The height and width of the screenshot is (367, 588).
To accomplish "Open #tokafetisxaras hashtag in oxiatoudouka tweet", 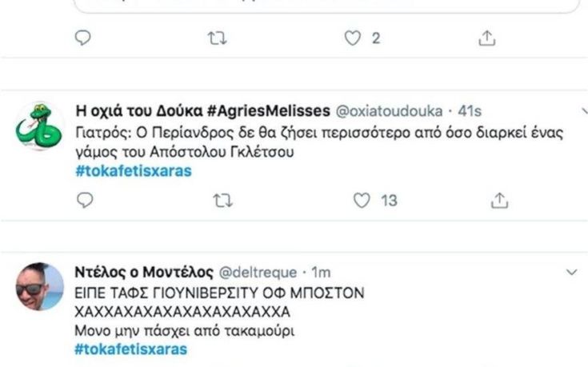I will [x=132, y=171].
